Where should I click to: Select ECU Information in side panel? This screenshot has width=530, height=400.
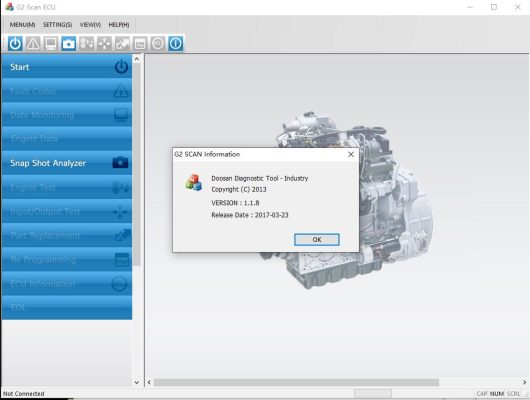67,284
